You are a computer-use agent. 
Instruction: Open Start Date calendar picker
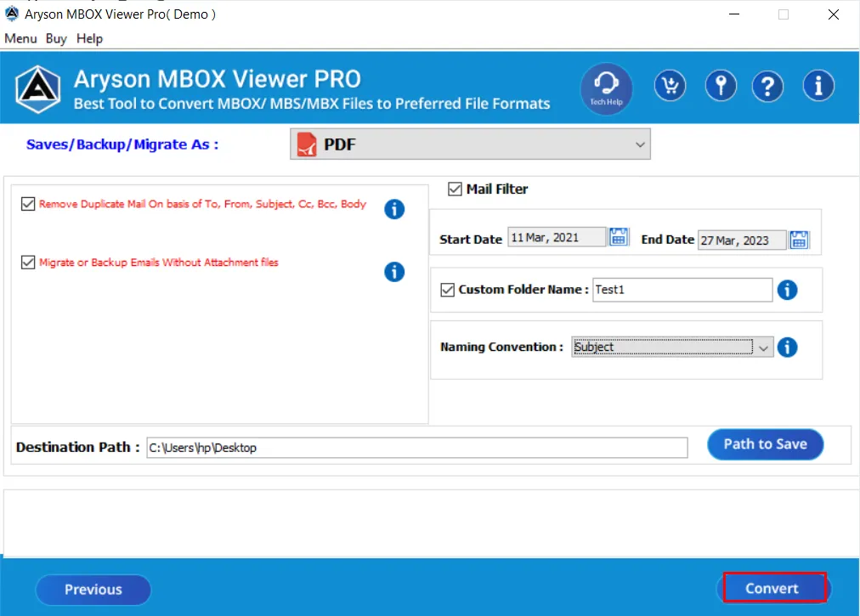coord(619,237)
